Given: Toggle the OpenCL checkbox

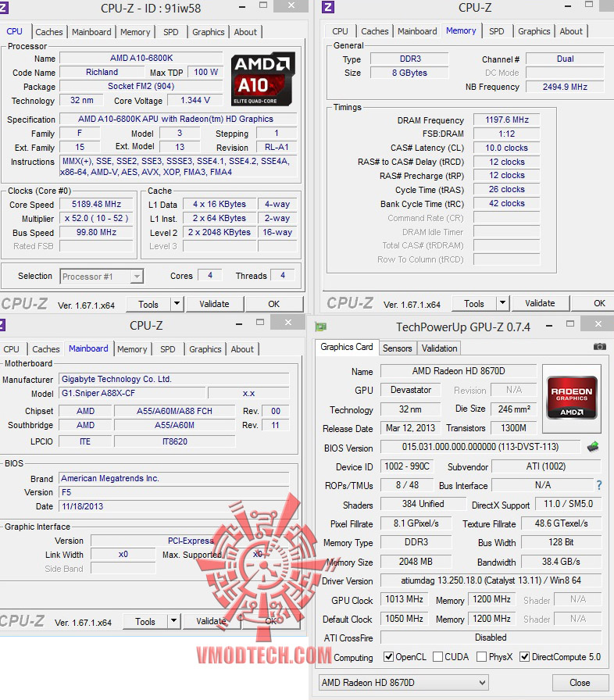Looking at the screenshot, I should 389,657.
